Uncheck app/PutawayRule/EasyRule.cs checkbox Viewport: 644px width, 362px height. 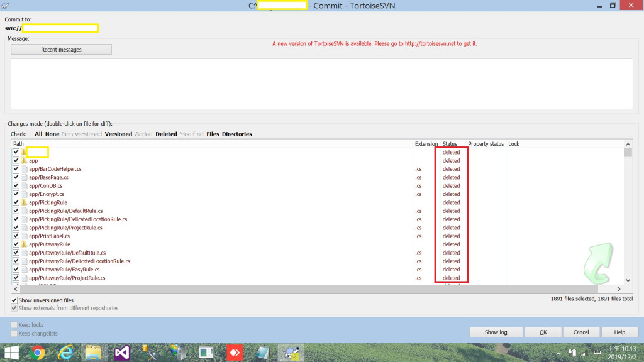point(16,269)
